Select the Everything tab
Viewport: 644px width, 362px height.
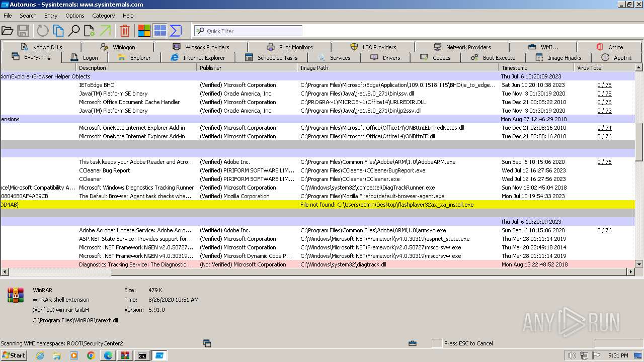click(31, 57)
